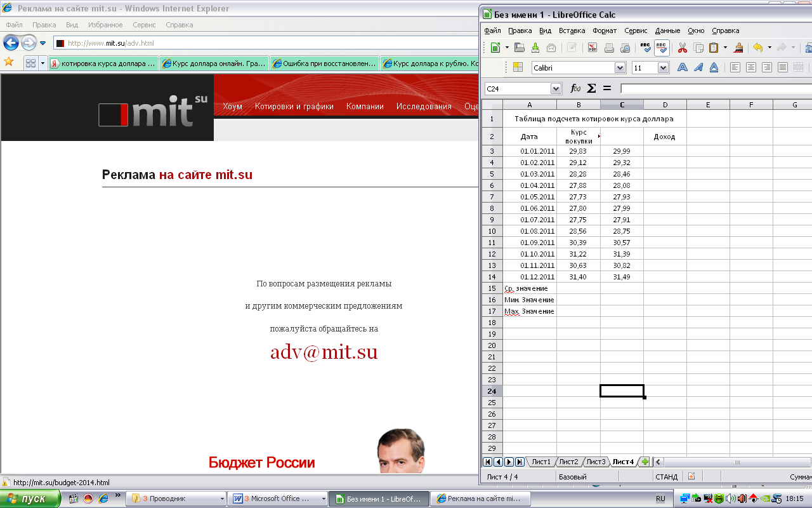The height and width of the screenshot is (508, 812).
Task: Select Center Horizontally alignment icon
Action: point(751,67)
